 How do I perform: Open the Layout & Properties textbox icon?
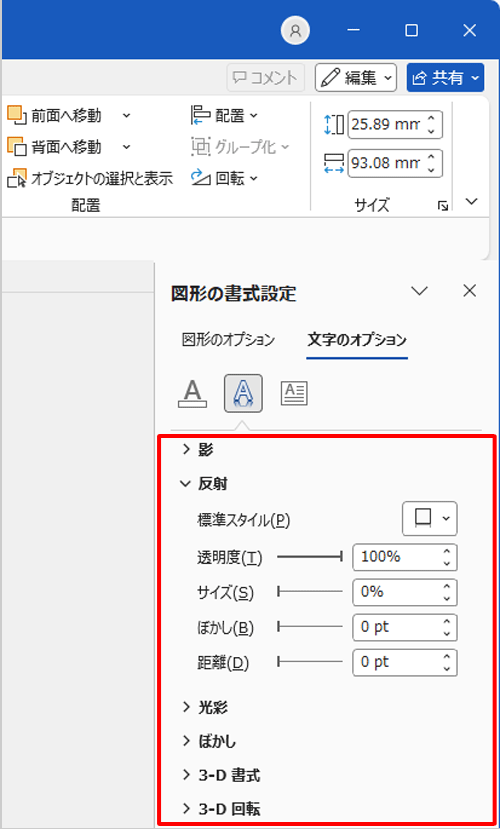(294, 393)
